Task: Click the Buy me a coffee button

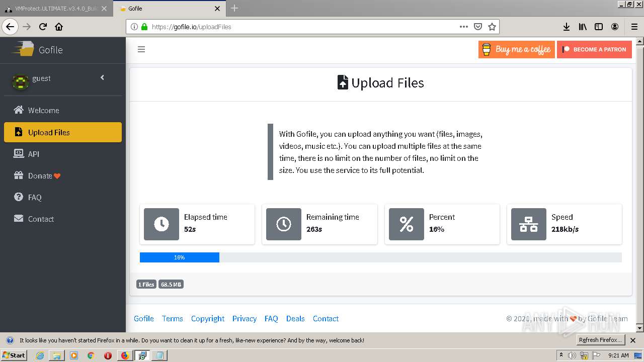Action: [517, 49]
